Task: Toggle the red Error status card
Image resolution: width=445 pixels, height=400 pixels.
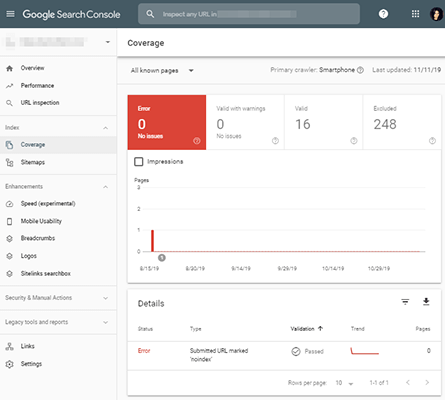Action: pyautogui.click(x=167, y=122)
